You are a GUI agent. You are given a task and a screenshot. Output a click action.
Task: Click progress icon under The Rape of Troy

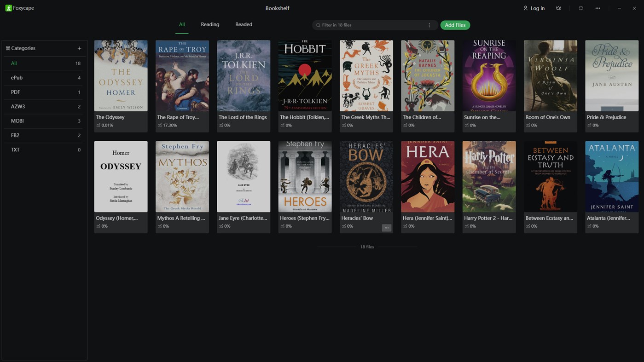pos(160,125)
